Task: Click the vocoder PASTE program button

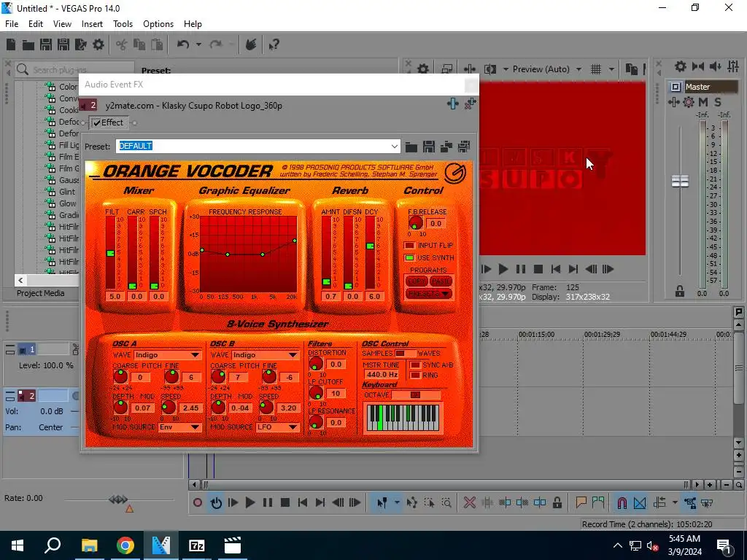Action: click(441, 281)
